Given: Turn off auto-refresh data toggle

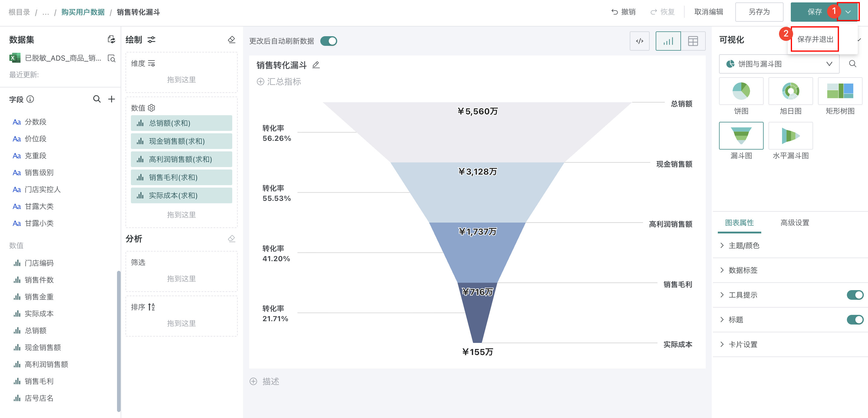Looking at the screenshot, I should [328, 41].
